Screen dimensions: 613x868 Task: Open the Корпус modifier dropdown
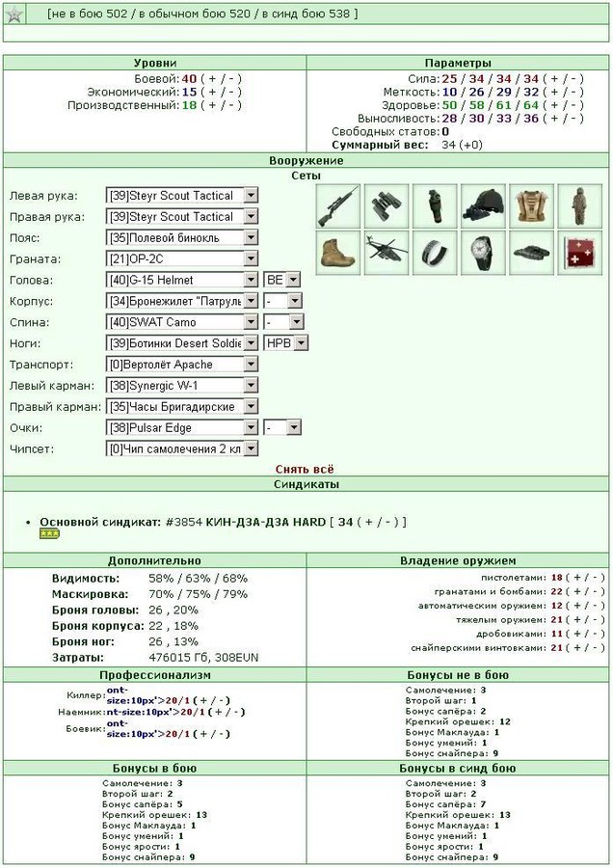pyautogui.click(x=282, y=301)
